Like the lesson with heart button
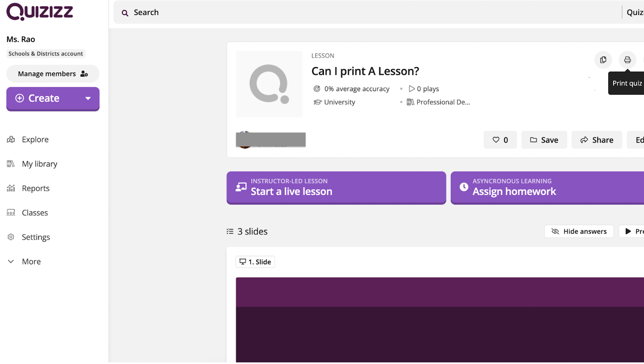Image resolution: width=644 pixels, height=364 pixels. pyautogui.click(x=500, y=140)
